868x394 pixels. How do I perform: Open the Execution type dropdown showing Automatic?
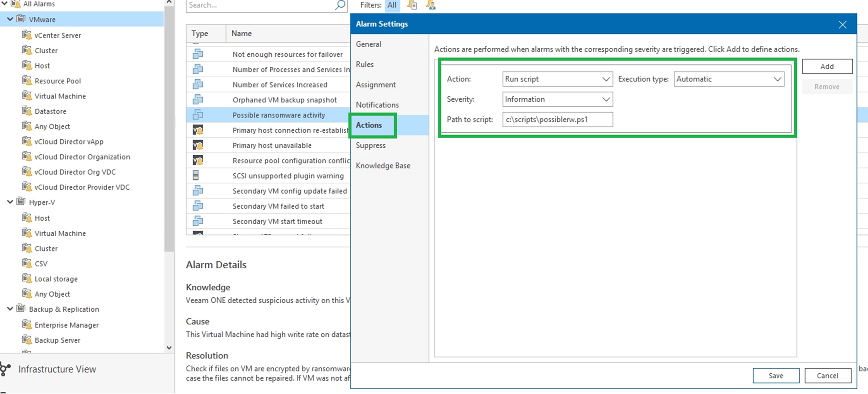[x=729, y=79]
